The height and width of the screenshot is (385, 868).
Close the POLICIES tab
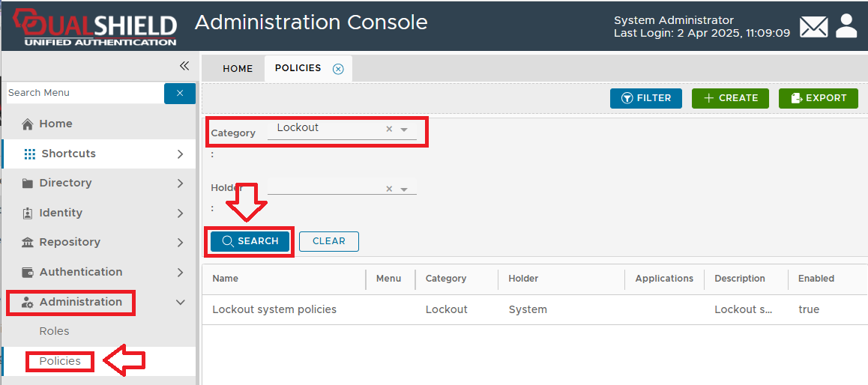[338, 69]
